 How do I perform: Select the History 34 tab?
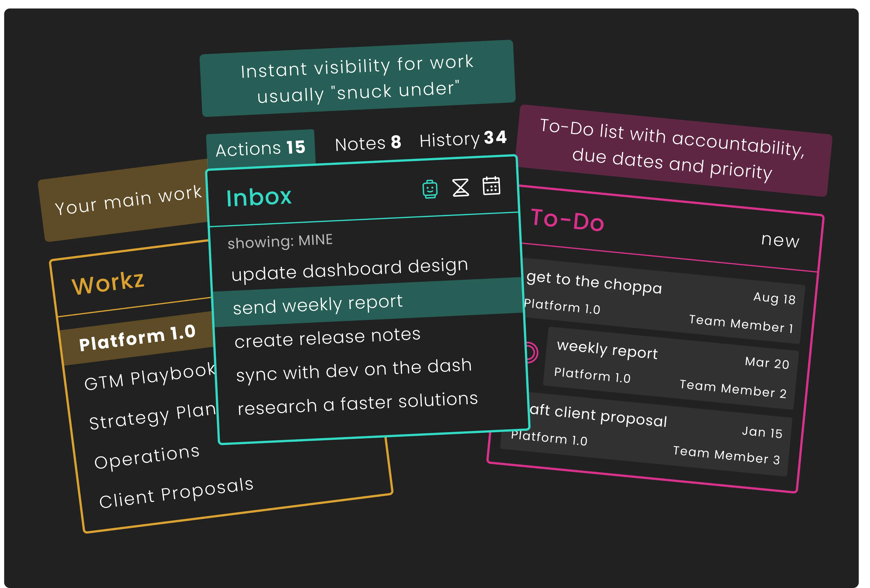tap(463, 139)
